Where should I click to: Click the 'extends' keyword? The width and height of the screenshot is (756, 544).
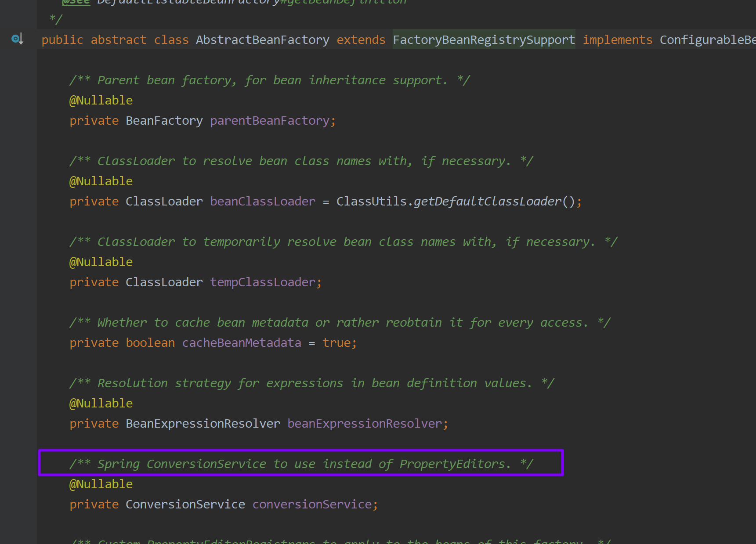[x=361, y=40]
